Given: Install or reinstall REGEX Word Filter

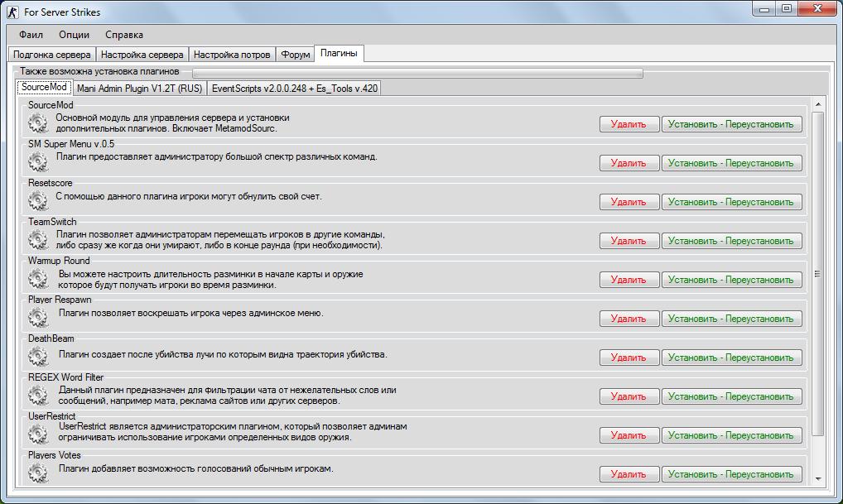Looking at the screenshot, I should pyautogui.click(x=732, y=396).
